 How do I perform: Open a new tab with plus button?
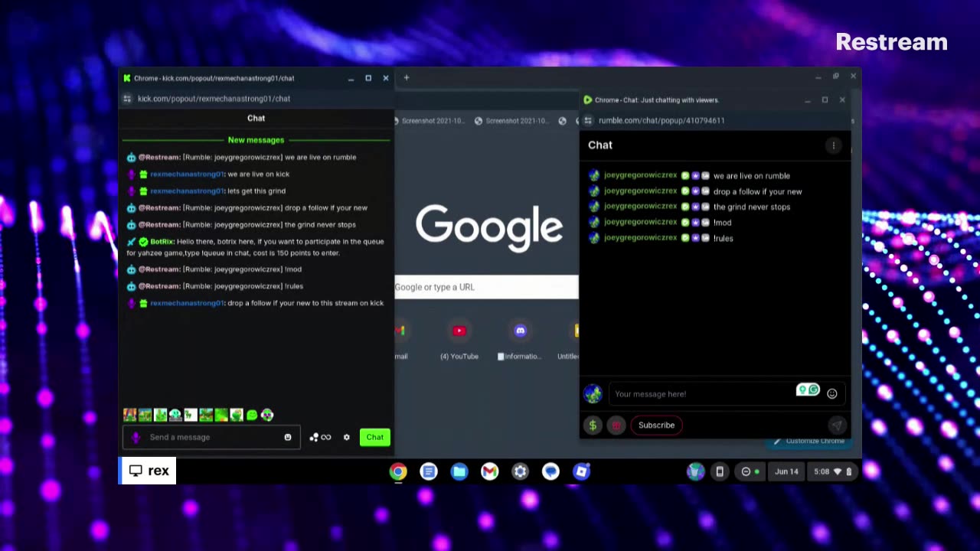click(x=407, y=77)
